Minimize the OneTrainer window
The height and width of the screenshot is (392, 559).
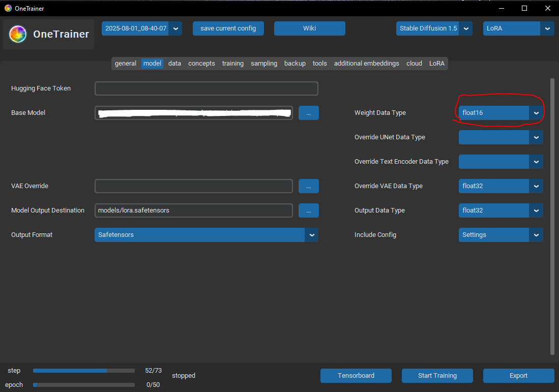pyautogui.click(x=501, y=8)
